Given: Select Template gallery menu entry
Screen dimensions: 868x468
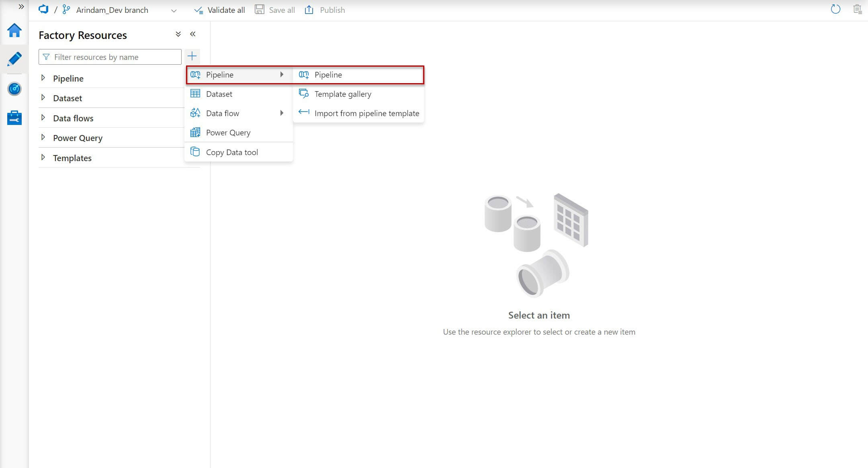Looking at the screenshot, I should click(342, 94).
